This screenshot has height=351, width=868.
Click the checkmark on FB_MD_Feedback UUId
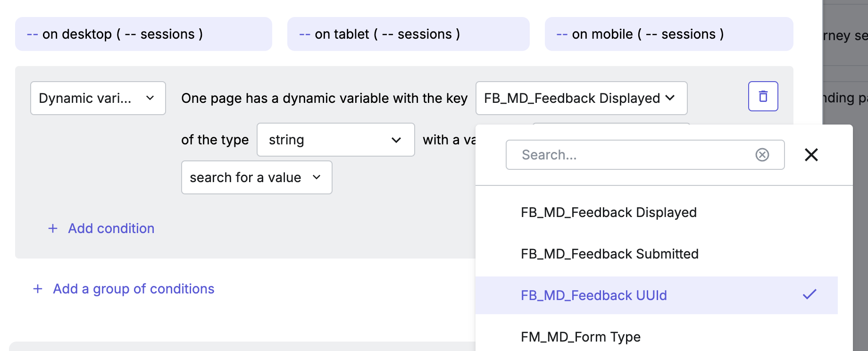(x=810, y=295)
